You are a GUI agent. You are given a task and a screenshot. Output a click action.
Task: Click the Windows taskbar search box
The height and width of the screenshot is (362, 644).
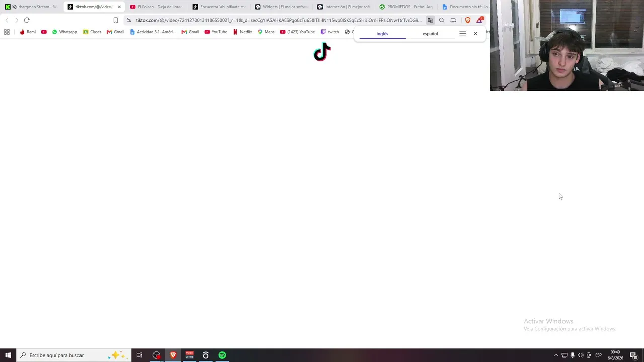point(74,355)
